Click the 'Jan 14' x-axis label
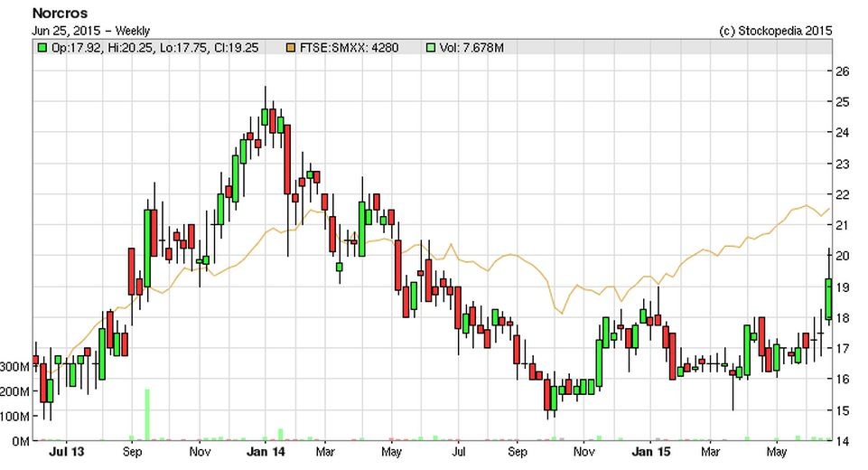Image resolution: width=868 pixels, height=470 pixels. point(266,452)
